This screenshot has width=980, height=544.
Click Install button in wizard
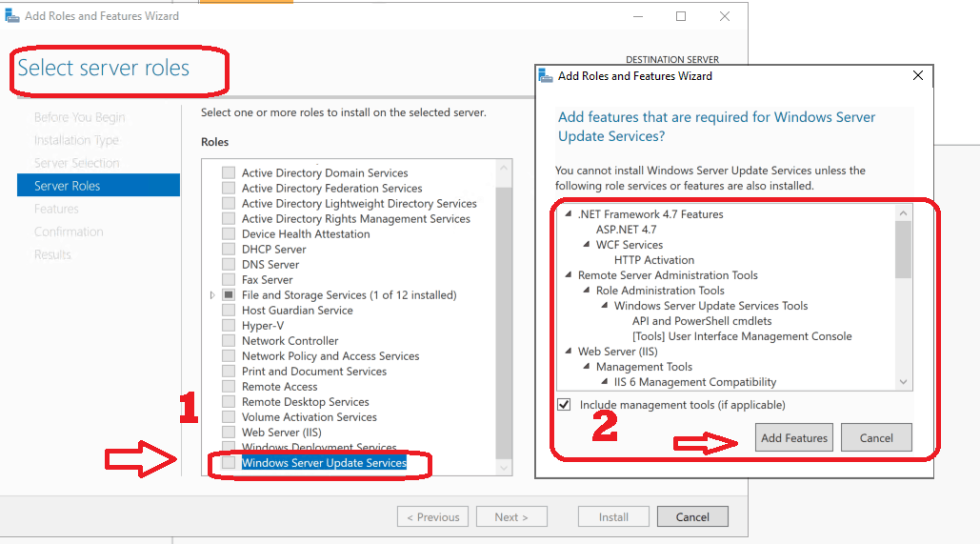pos(613,517)
